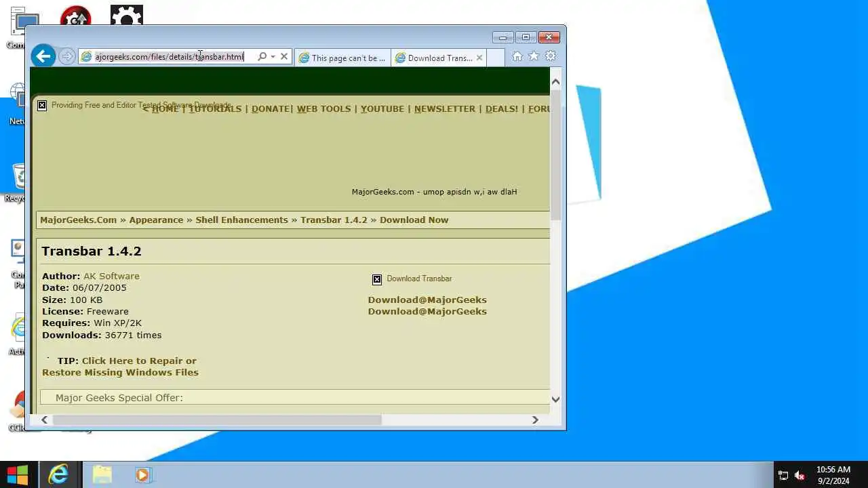The width and height of the screenshot is (868, 488).
Task: Click the vertical scrollbar down arrow
Action: coord(555,399)
